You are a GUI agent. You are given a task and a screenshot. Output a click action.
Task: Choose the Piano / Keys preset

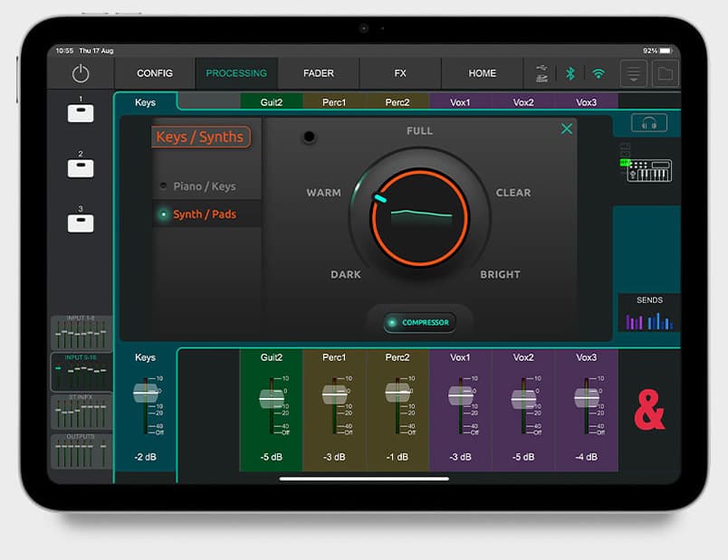tap(206, 186)
